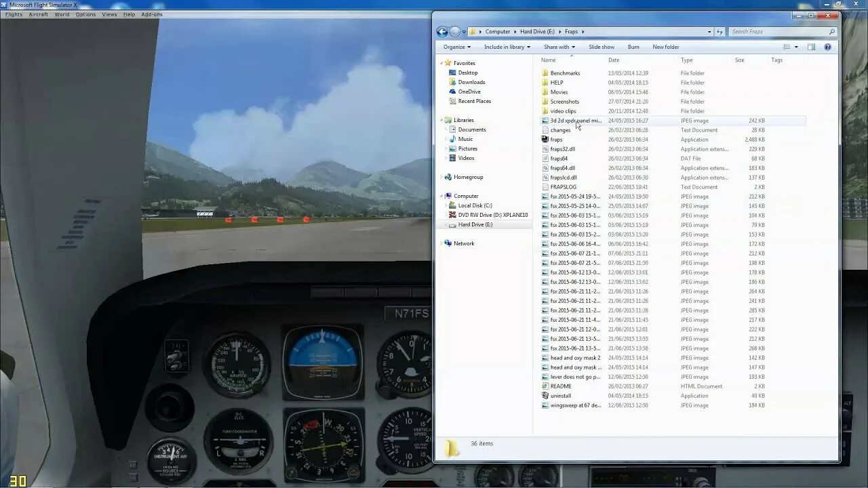This screenshot has width=868, height=488.
Task: Open the recent locations arrow beside forward button
Action: click(x=464, y=32)
